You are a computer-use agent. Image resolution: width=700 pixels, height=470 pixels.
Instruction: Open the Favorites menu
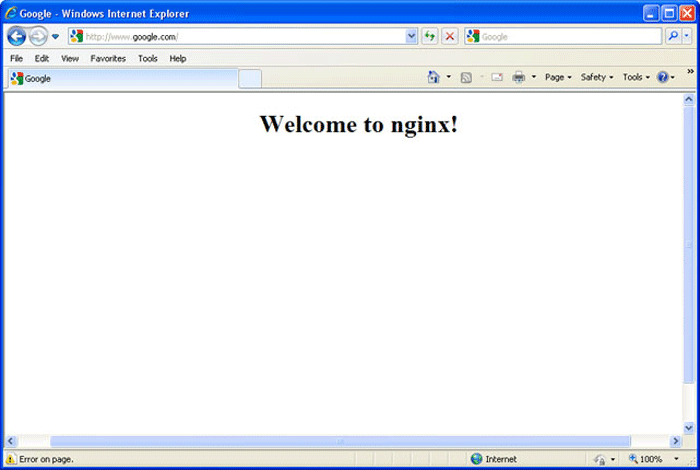tap(108, 59)
